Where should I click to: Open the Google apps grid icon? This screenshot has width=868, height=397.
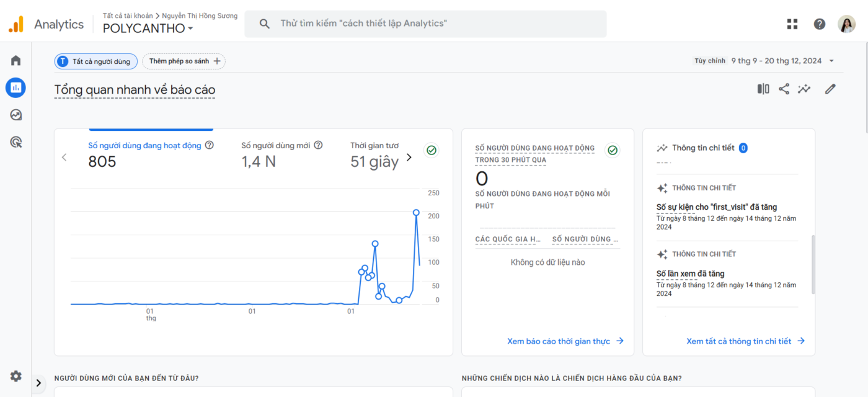coord(792,24)
